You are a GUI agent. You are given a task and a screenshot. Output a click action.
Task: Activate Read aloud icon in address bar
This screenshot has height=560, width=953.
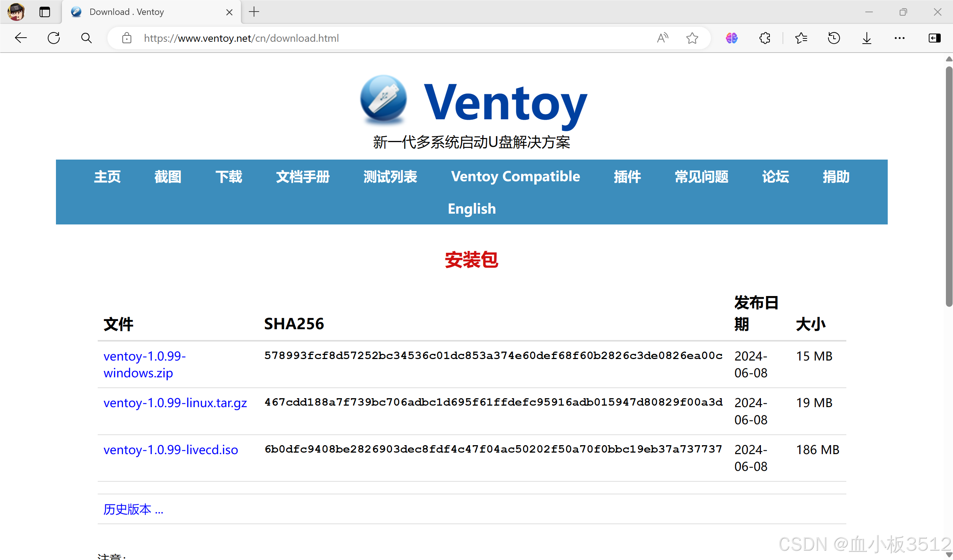tap(662, 38)
